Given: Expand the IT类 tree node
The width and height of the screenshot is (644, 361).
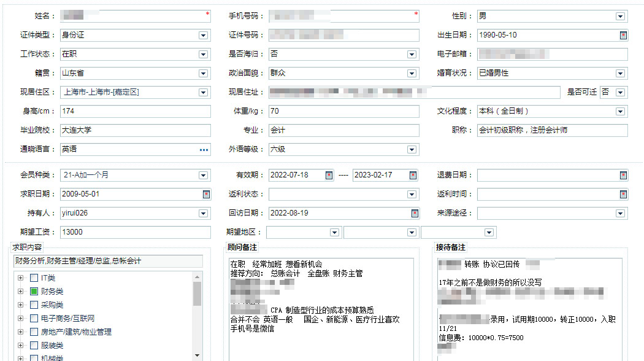Looking at the screenshot, I should click(x=20, y=278).
